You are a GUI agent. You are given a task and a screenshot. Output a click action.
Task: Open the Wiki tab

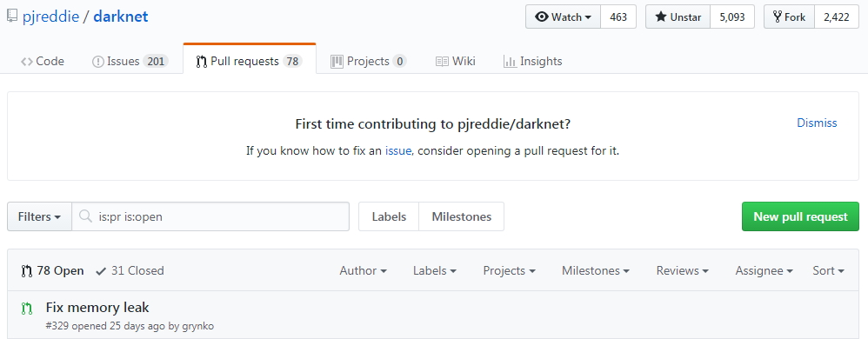pyautogui.click(x=456, y=62)
